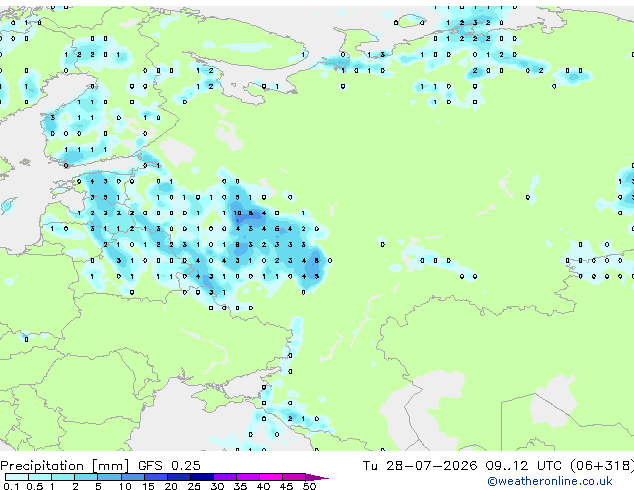Click the 40–45 mm magenta legend box
This screenshot has width=634, height=490.
click(x=271, y=477)
